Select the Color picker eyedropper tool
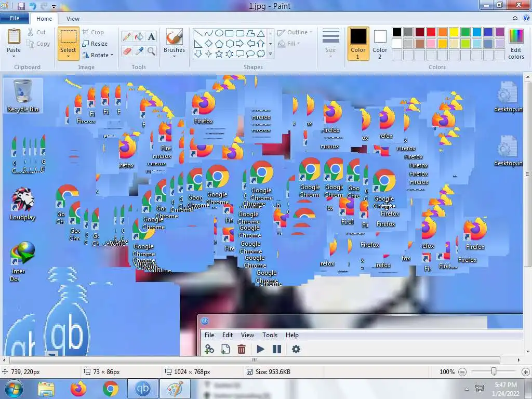This screenshot has height=399, width=532. pyautogui.click(x=139, y=51)
